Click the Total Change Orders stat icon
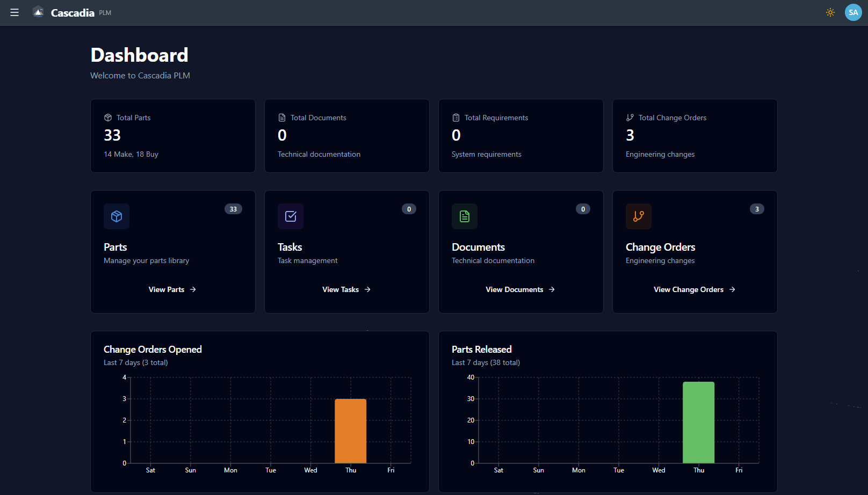868x495 pixels. click(630, 118)
